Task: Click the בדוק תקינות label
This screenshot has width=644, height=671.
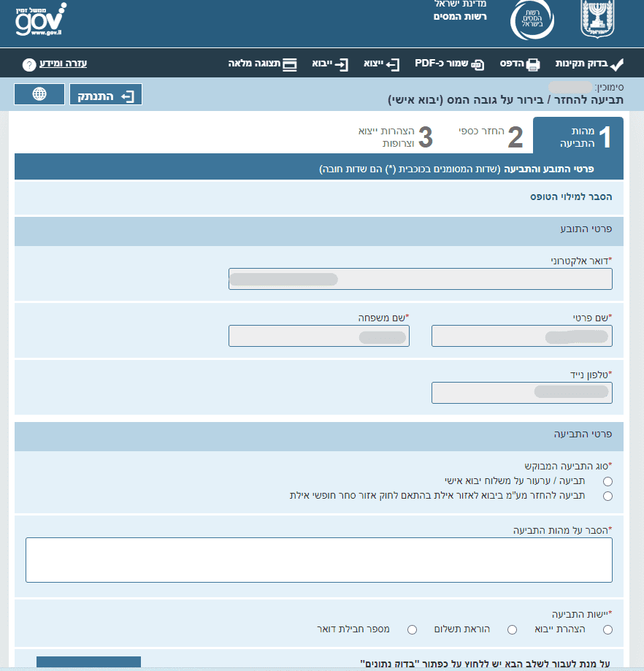Action: (x=581, y=64)
